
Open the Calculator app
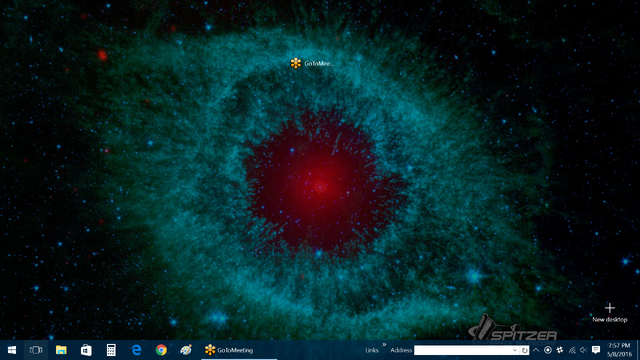[x=111, y=350]
